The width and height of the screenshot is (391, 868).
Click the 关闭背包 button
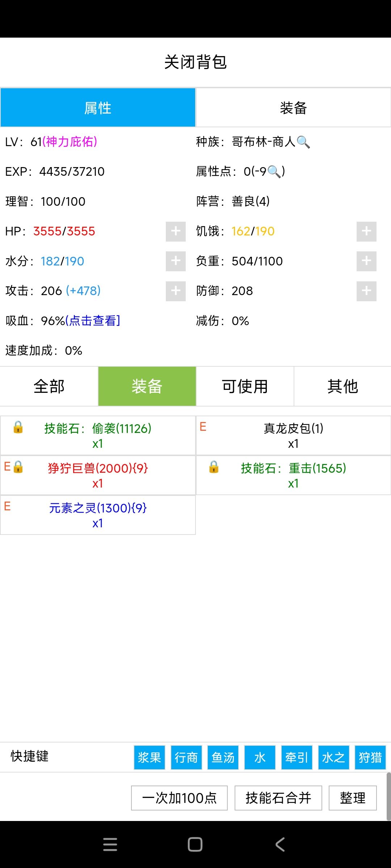click(195, 62)
